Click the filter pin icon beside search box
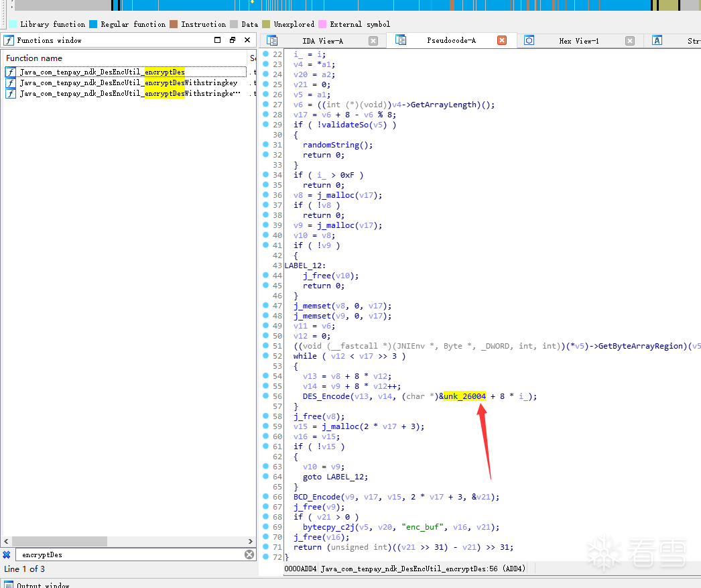 click(x=7, y=554)
